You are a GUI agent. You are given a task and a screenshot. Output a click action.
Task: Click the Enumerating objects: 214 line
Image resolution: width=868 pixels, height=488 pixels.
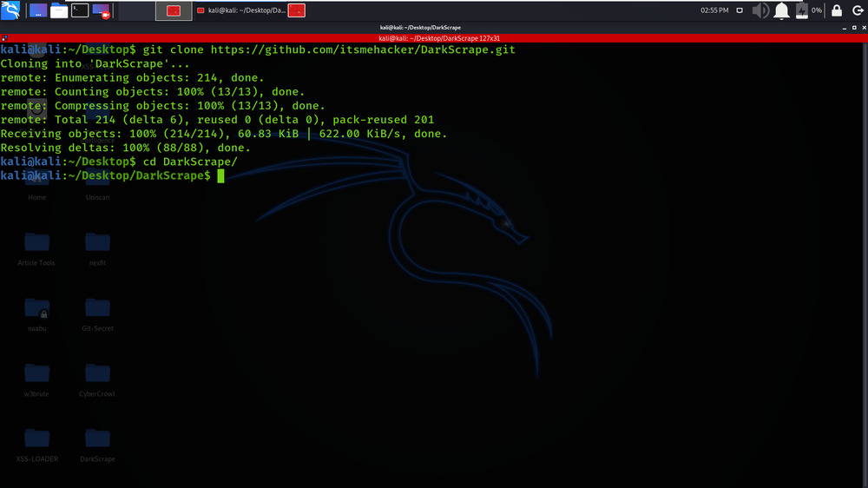tap(132, 77)
